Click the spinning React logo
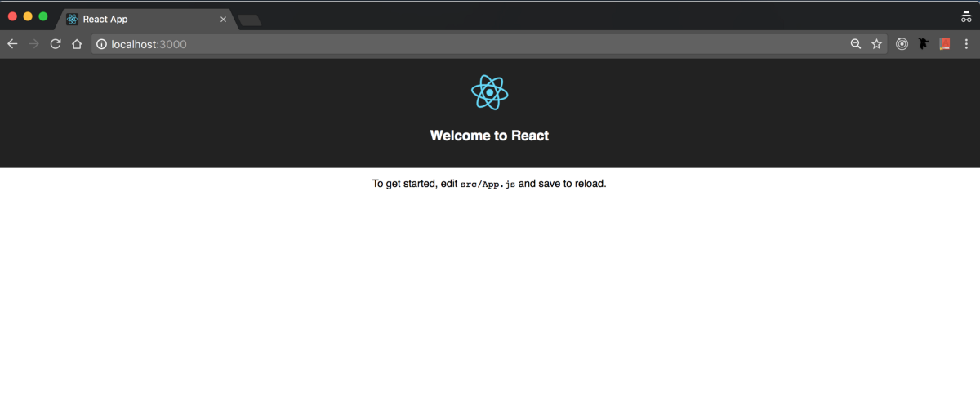This screenshot has width=980, height=405. (x=490, y=92)
